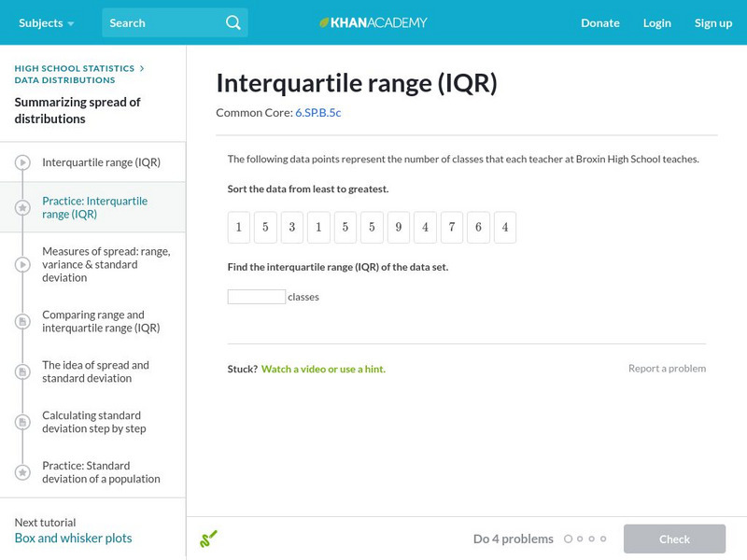Click the search magnifier icon

pyautogui.click(x=233, y=22)
